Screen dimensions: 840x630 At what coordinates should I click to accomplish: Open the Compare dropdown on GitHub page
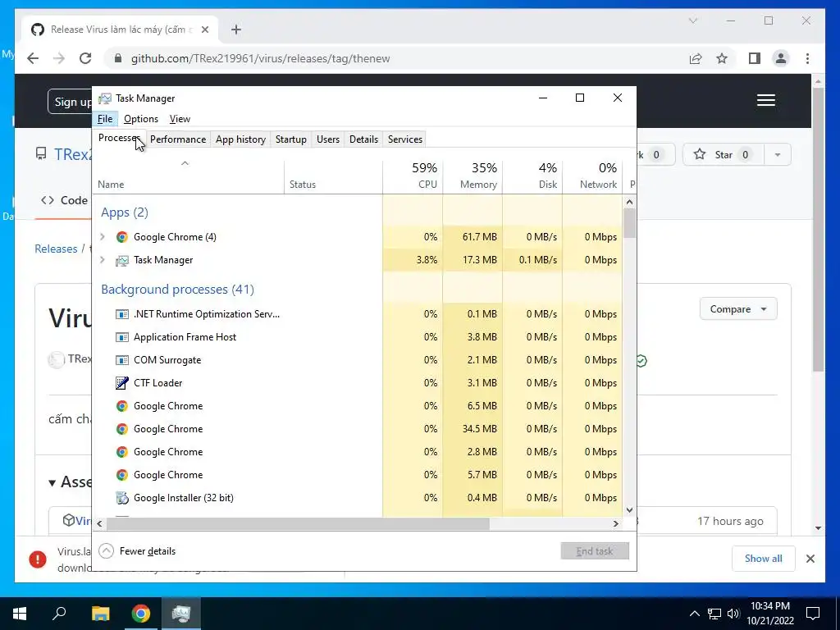pos(737,309)
